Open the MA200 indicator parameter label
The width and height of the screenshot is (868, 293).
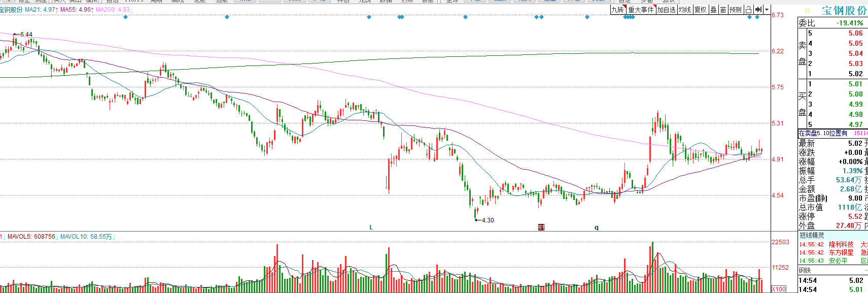pos(113,10)
